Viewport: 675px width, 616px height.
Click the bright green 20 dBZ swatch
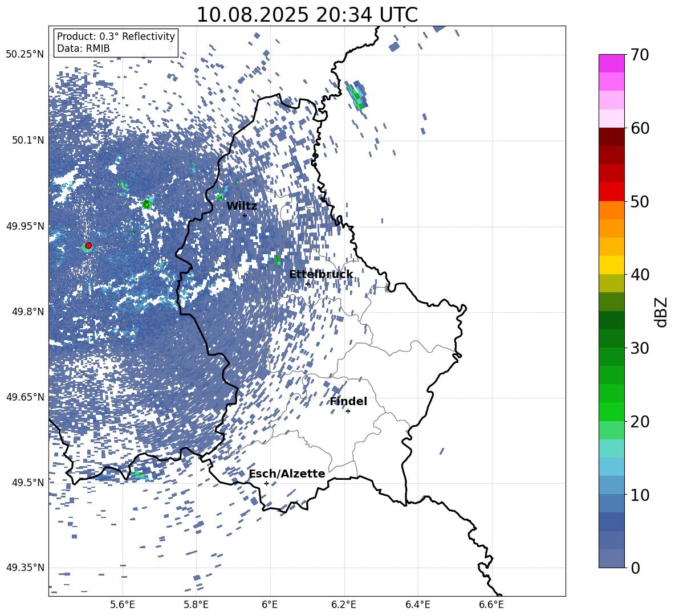(x=611, y=411)
